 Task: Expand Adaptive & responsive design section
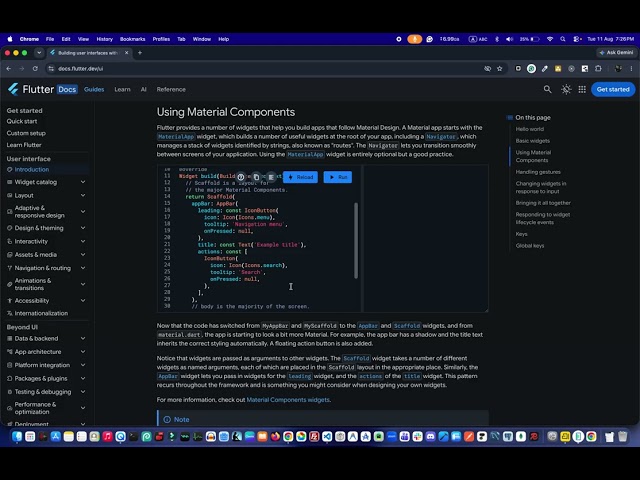[83, 211]
